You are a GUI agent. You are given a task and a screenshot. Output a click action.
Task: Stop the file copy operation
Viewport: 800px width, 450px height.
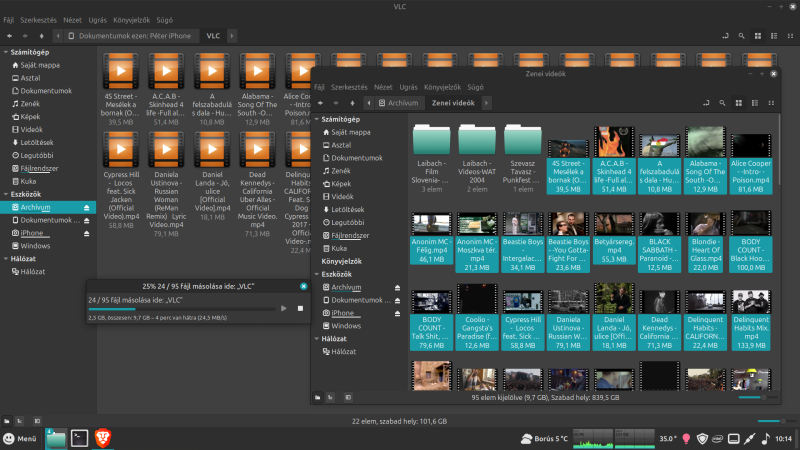coord(300,308)
